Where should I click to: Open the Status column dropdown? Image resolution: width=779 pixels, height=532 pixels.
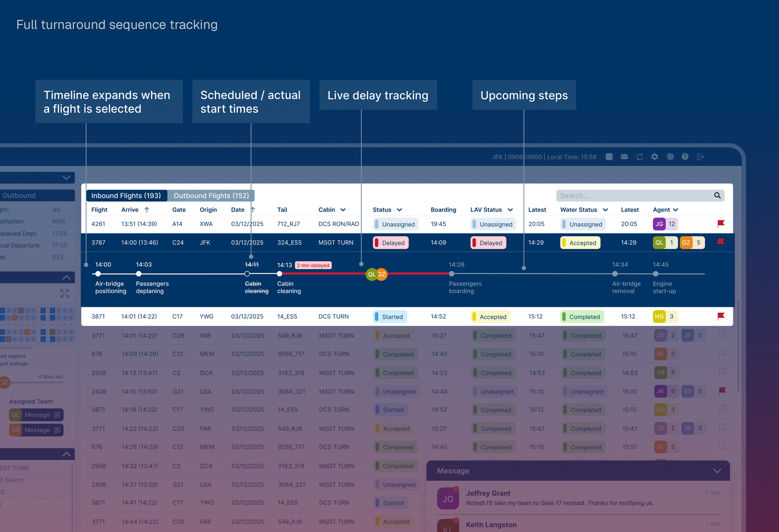[399, 210]
